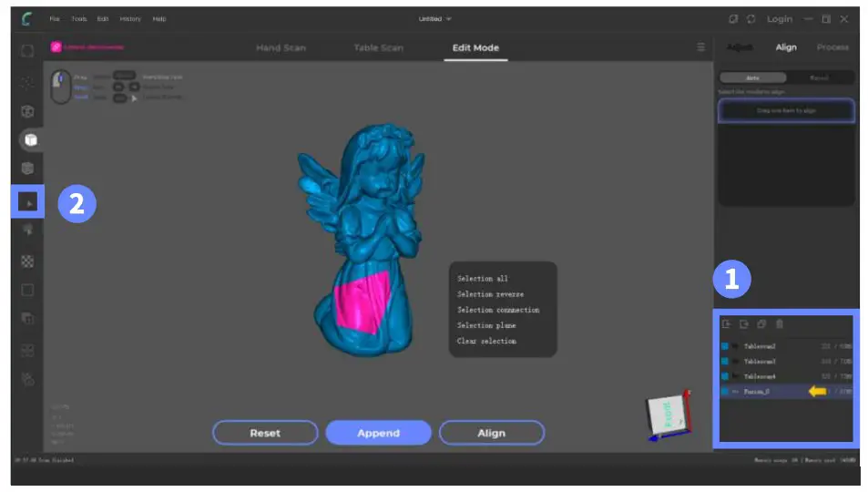Activate the selection tool with arrow cursor

click(27, 202)
